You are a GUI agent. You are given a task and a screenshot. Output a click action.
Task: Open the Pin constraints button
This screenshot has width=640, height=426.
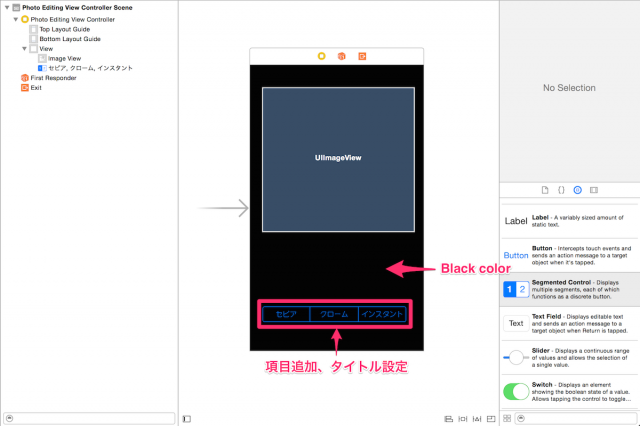tap(463, 419)
